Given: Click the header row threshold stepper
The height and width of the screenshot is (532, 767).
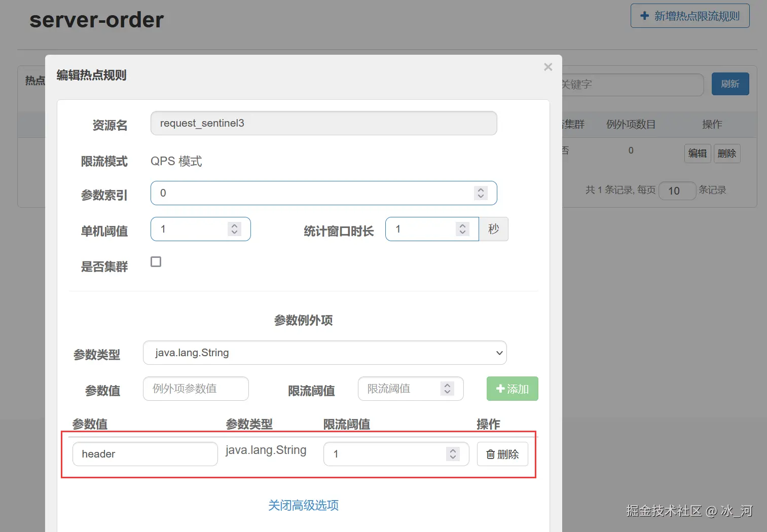Looking at the screenshot, I should pos(453,454).
